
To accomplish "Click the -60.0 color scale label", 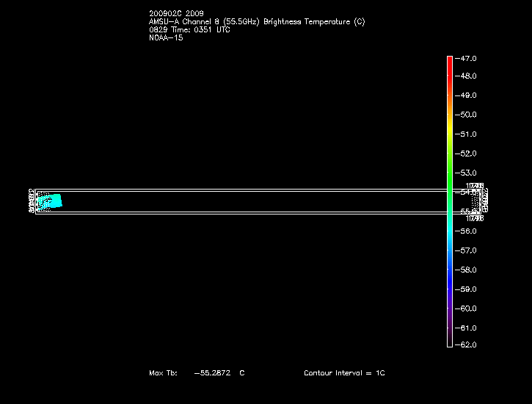I will coord(467,309).
